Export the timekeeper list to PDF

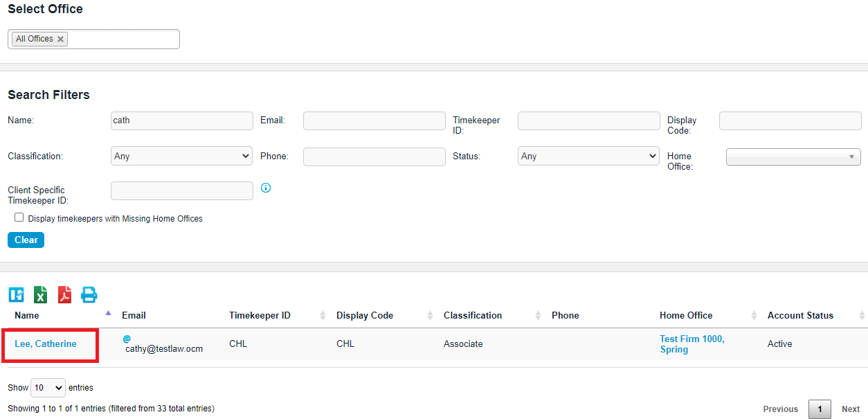click(x=65, y=295)
